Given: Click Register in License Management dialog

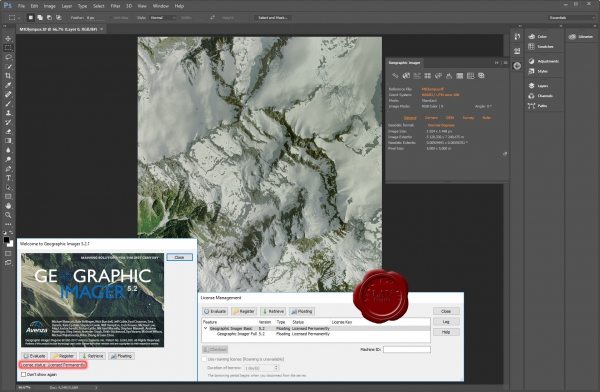Looking at the screenshot, I should [244, 311].
